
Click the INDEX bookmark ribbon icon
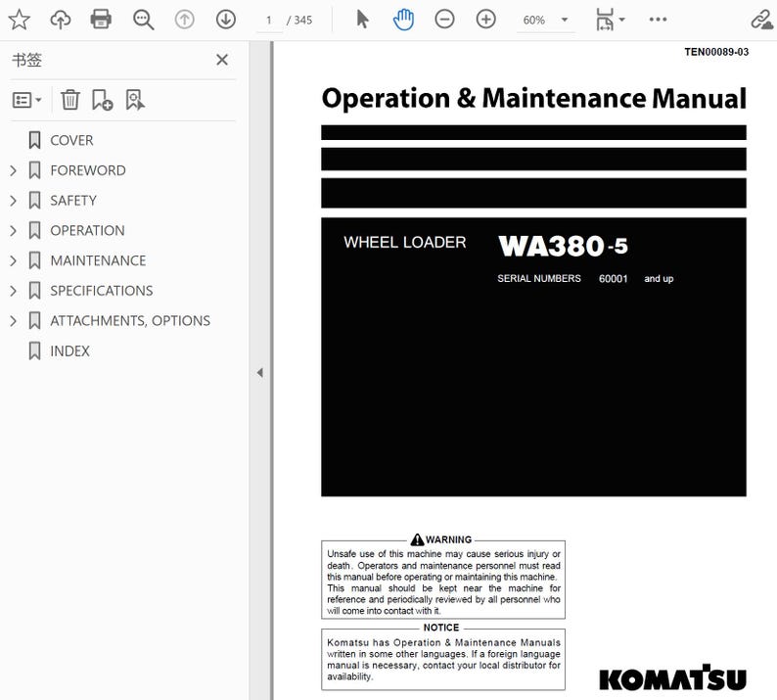pyautogui.click(x=34, y=351)
